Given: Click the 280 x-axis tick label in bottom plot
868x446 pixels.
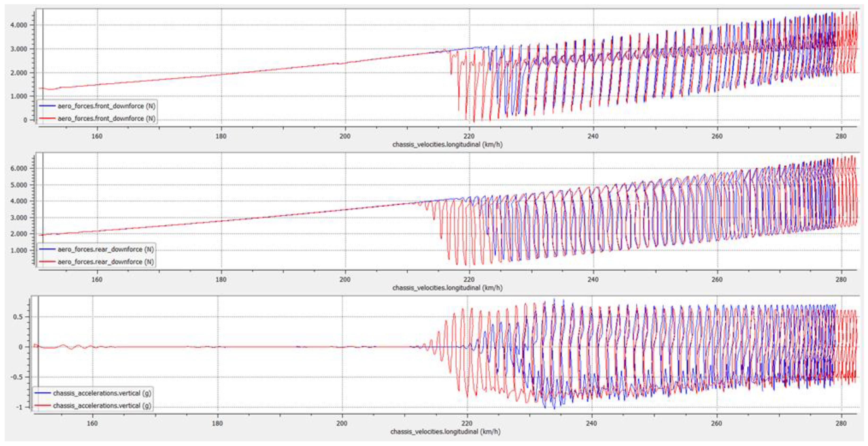Looking at the screenshot, I should click(x=841, y=423).
